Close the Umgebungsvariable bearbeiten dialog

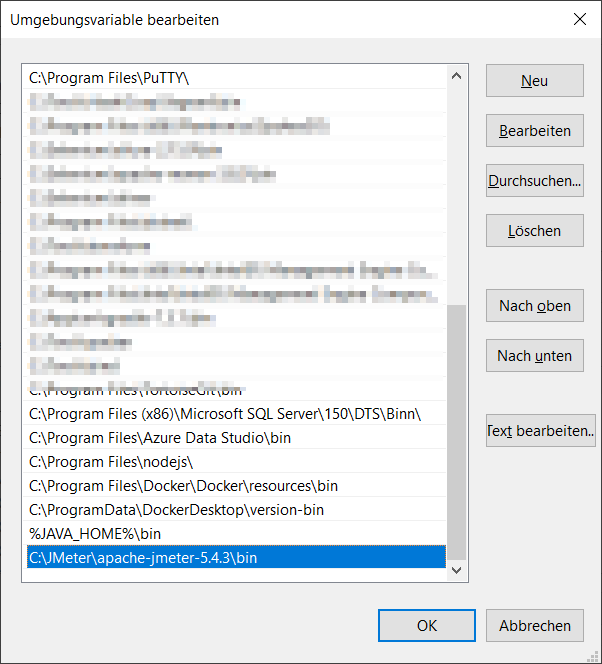[x=579, y=19]
